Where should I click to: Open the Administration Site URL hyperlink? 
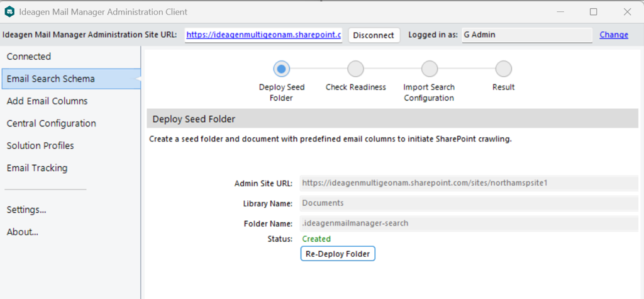pyautogui.click(x=264, y=35)
